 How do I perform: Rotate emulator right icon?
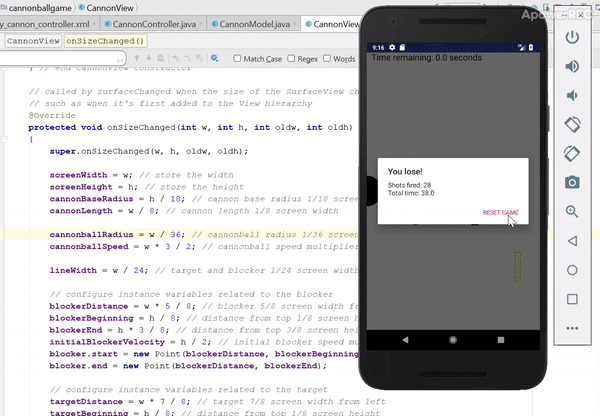click(572, 153)
